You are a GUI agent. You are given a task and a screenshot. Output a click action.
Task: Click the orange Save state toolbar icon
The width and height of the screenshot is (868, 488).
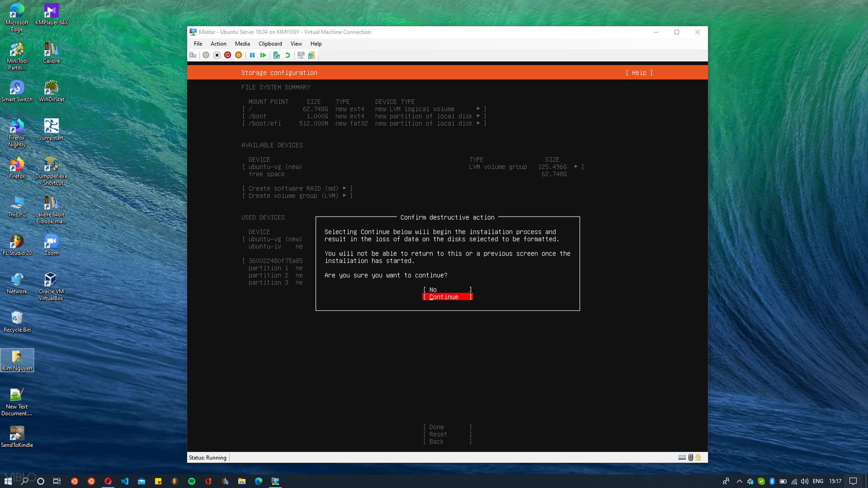tap(239, 55)
